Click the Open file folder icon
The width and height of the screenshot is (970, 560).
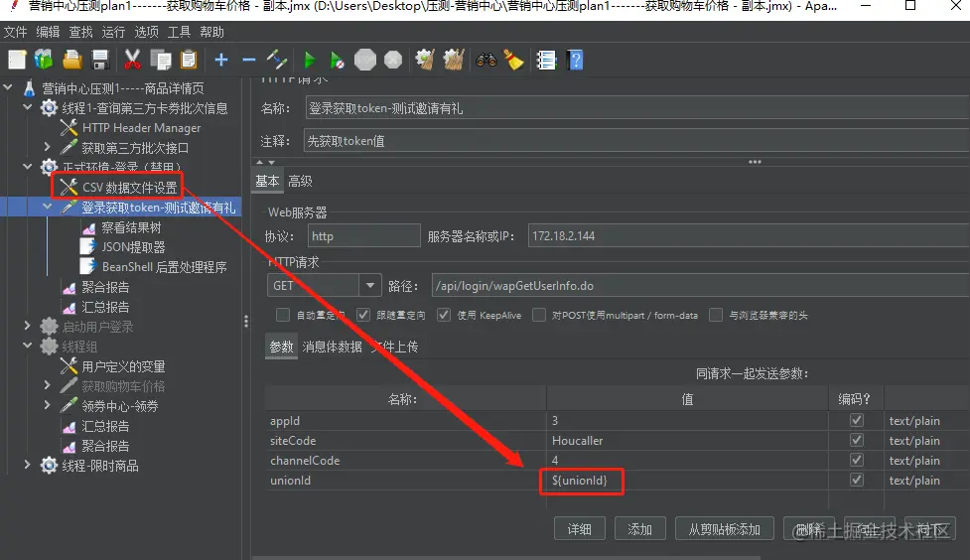coord(72,60)
